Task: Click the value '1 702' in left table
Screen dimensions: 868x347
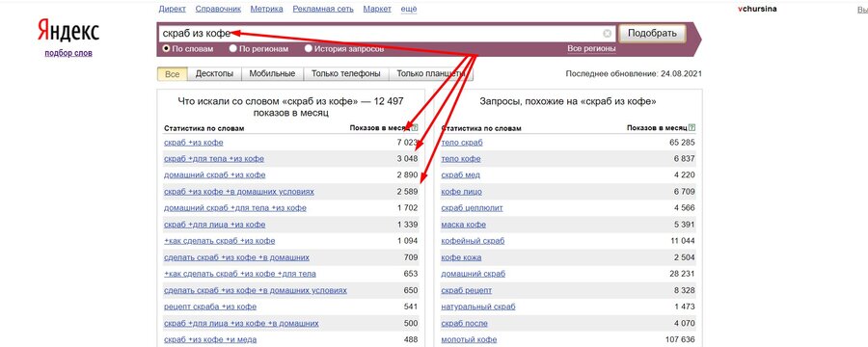Action: click(x=407, y=208)
